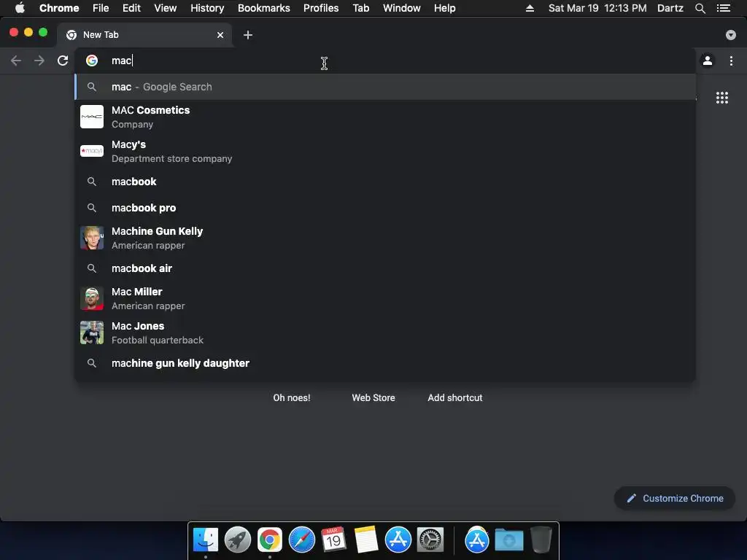Click the Macy's logo thumbnail
Viewport: 747px width, 560px height.
pyautogui.click(x=91, y=151)
